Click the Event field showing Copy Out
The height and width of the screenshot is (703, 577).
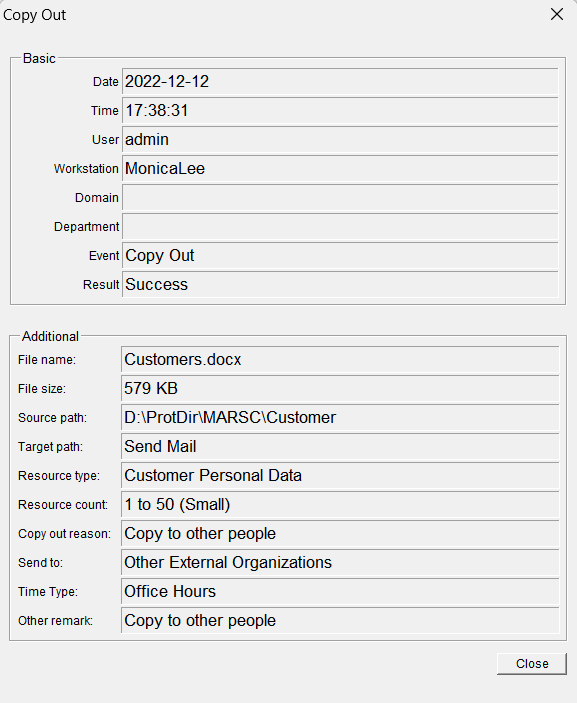340,256
